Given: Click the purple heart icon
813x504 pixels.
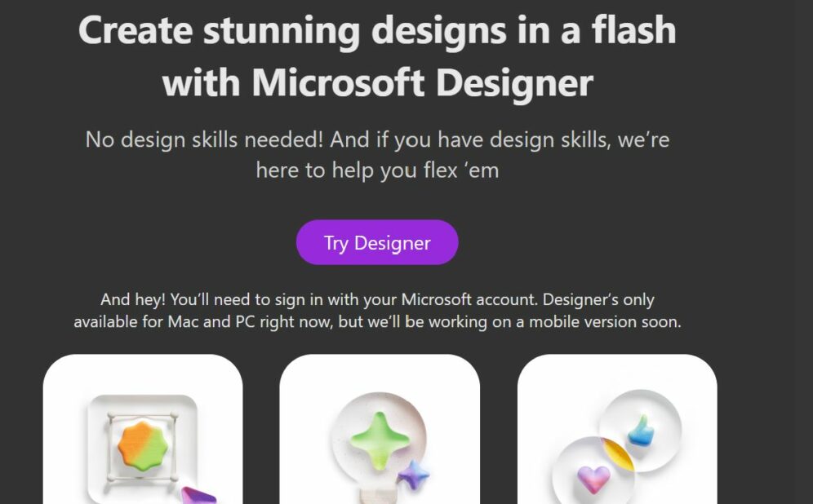Looking at the screenshot, I should (593, 480).
